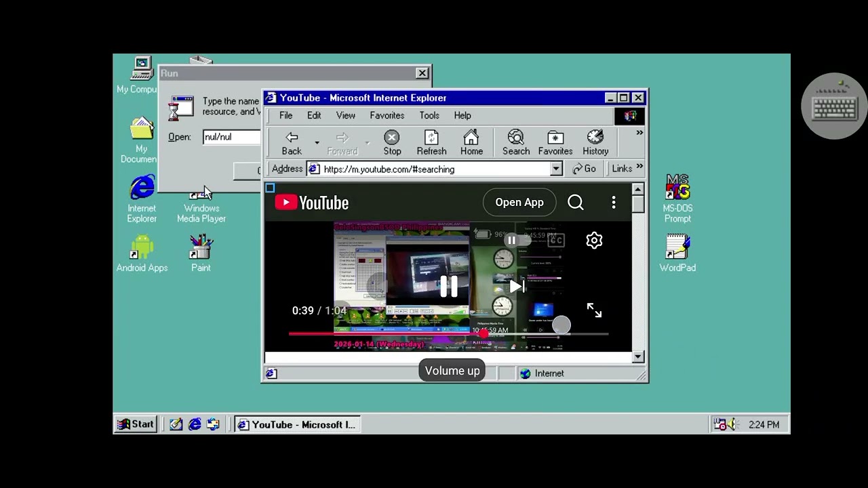Click the Back toolbar button
Screen dimensions: 868x488
tap(292, 143)
